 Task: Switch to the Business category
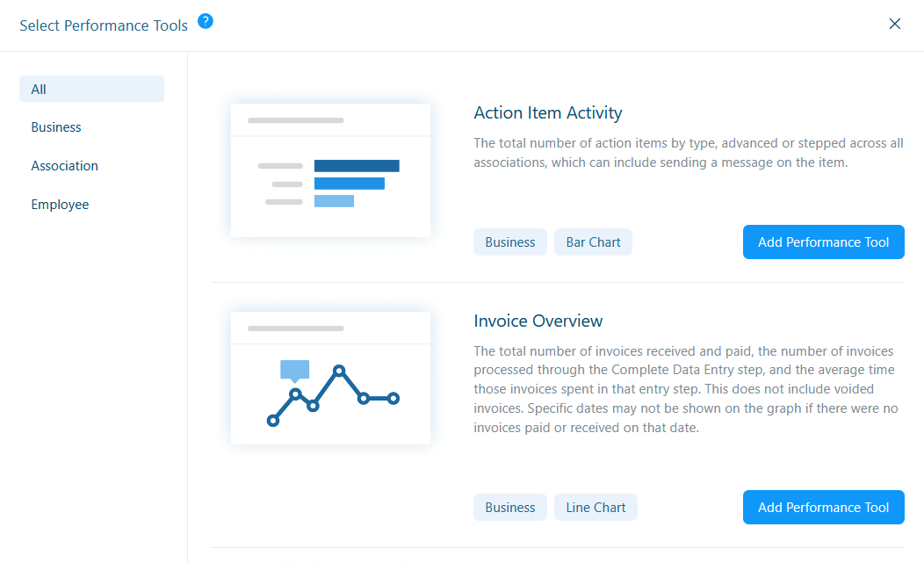pyautogui.click(x=56, y=127)
